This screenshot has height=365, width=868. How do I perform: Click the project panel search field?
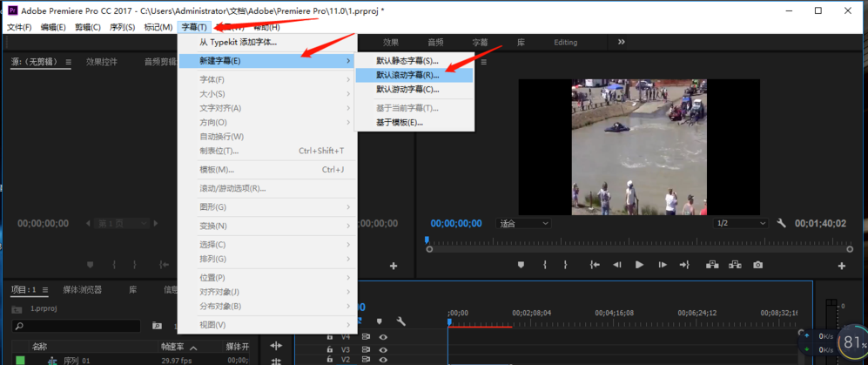78,326
